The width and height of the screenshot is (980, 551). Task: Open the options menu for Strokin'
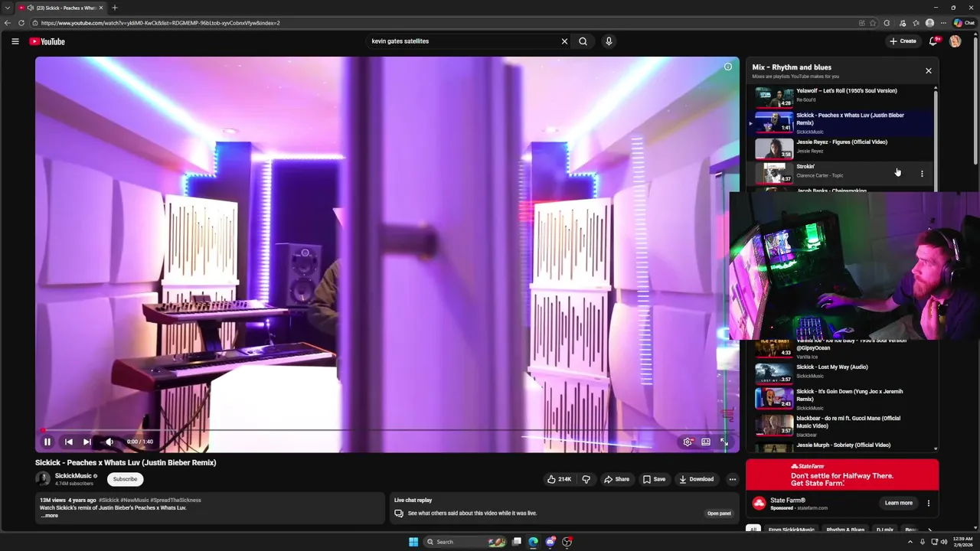click(922, 174)
